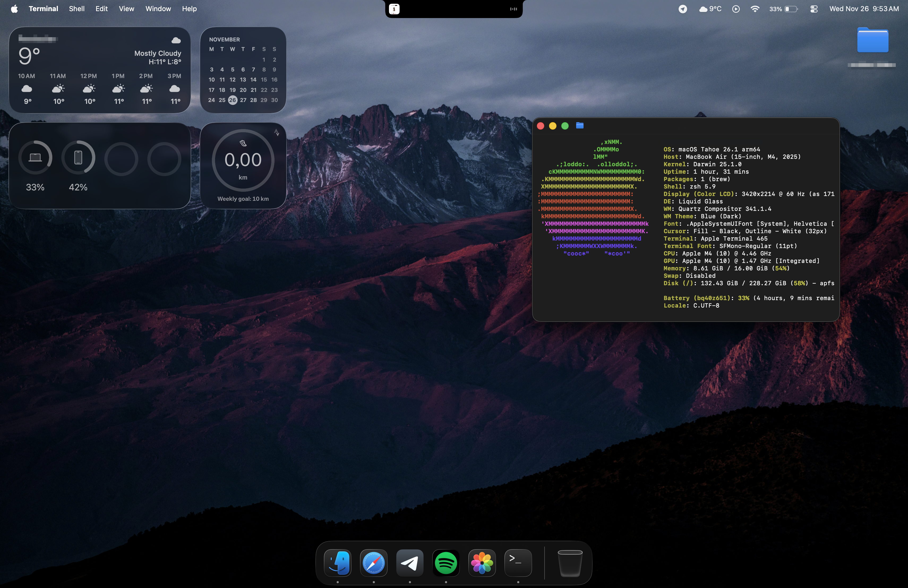The width and height of the screenshot is (908, 588).
Task: Open the Photos app in dock
Action: tap(482, 563)
